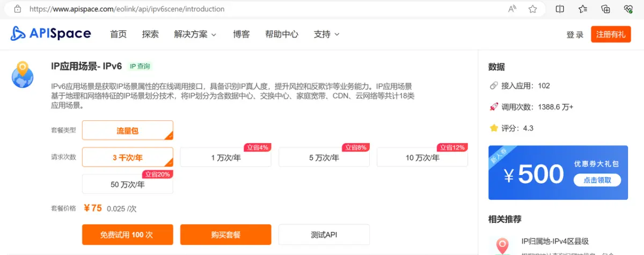This screenshot has height=255, width=644.
Task: Select the 10万次/年 request option
Action: [x=422, y=157]
